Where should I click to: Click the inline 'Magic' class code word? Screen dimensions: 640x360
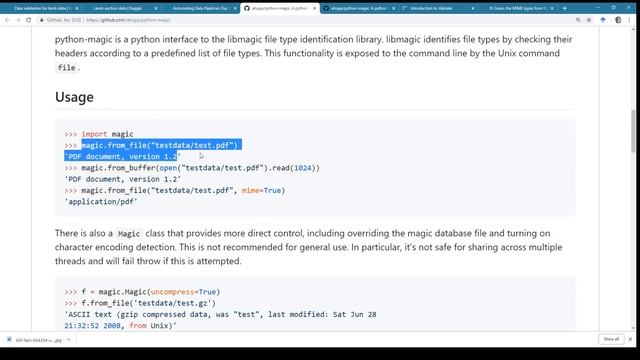pos(129,233)
